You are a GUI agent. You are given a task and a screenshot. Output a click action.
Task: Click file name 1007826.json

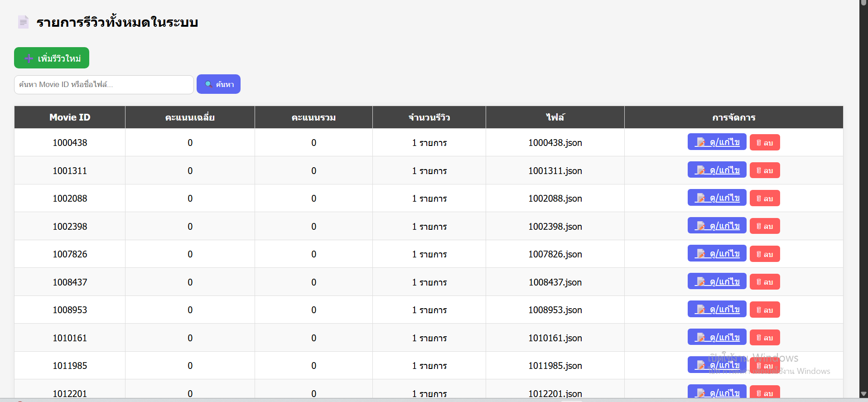[x=555, y=254]
